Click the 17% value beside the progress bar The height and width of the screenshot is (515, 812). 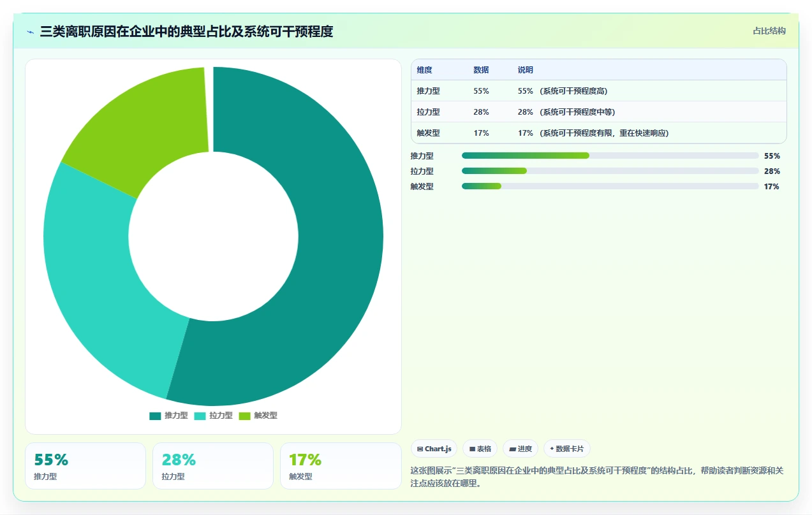(x=772, y=186)
